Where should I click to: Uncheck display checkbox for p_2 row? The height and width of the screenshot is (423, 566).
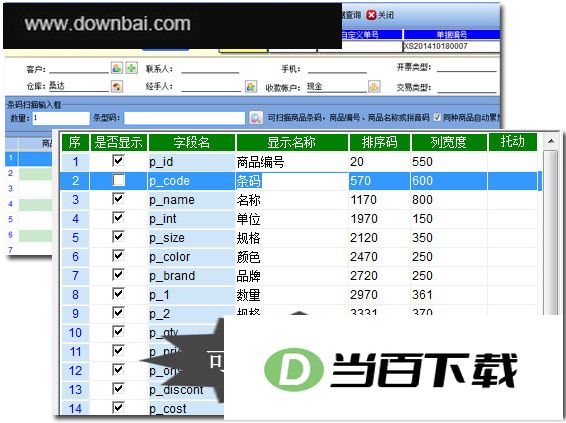click(118, 313)
